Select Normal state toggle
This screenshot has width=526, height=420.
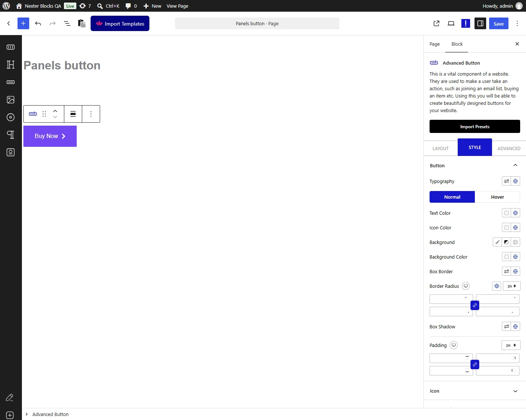[x=452, y=197]
